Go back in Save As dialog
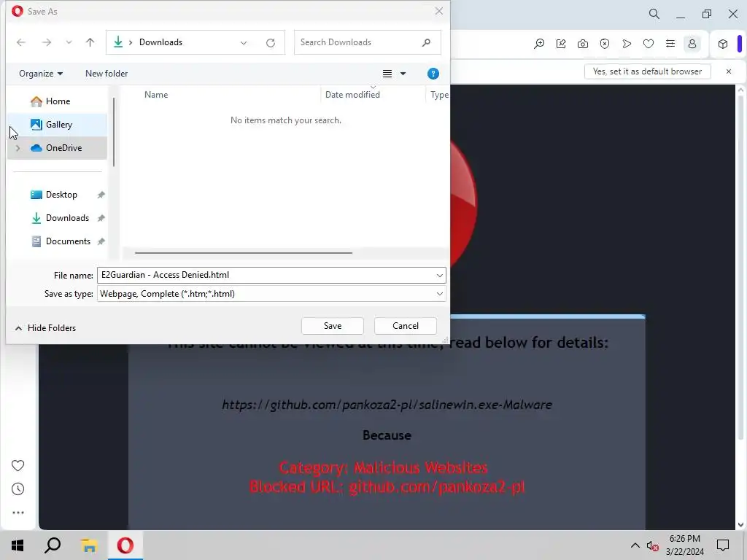This screenshot has height=560, width=747. click(21, 42)
